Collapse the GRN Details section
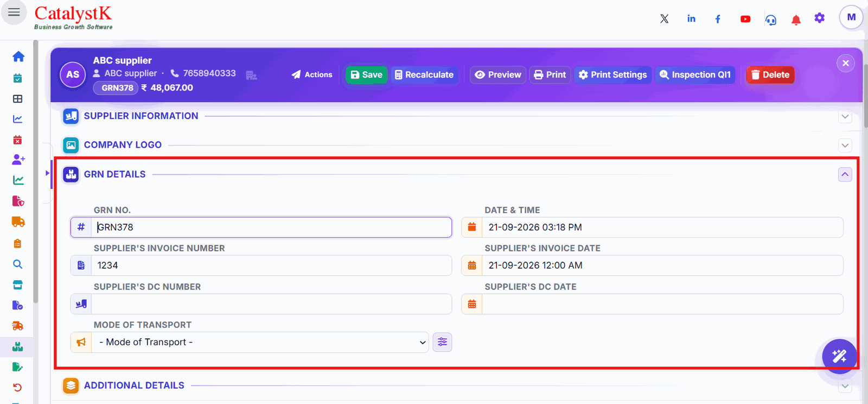 (845, 174)
